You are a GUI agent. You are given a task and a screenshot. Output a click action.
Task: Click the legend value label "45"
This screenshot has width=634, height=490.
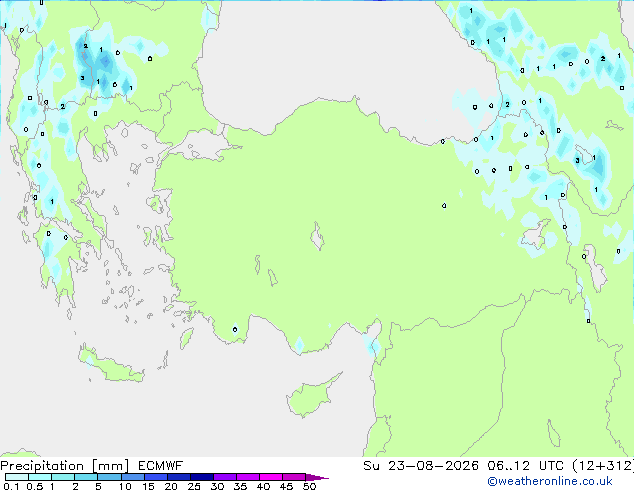click(x=286, y=486)
